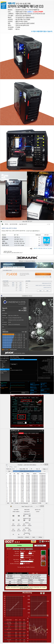
Task: Click XS Bench in Real Temp
Action: (x=27, y=537)
